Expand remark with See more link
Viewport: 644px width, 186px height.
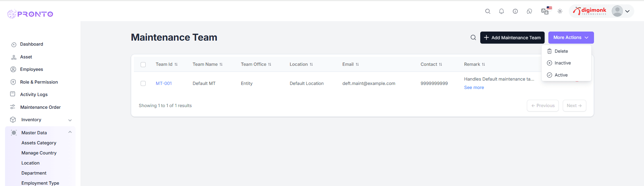tap(474, 88)
